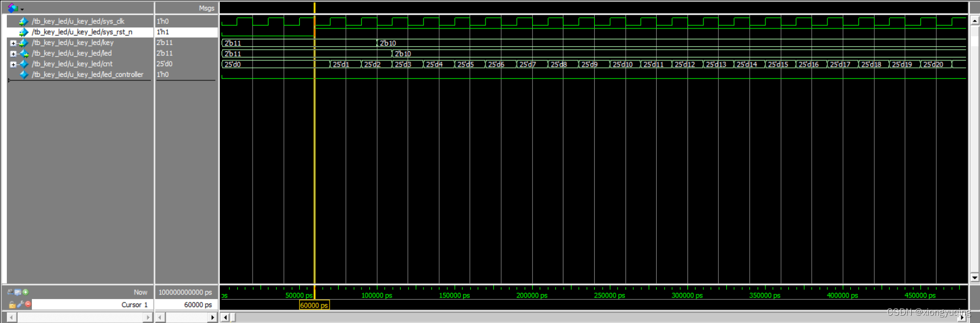Click the 1'h0 value of led_controller
The image size is (980, 323).
pos(163,75)
